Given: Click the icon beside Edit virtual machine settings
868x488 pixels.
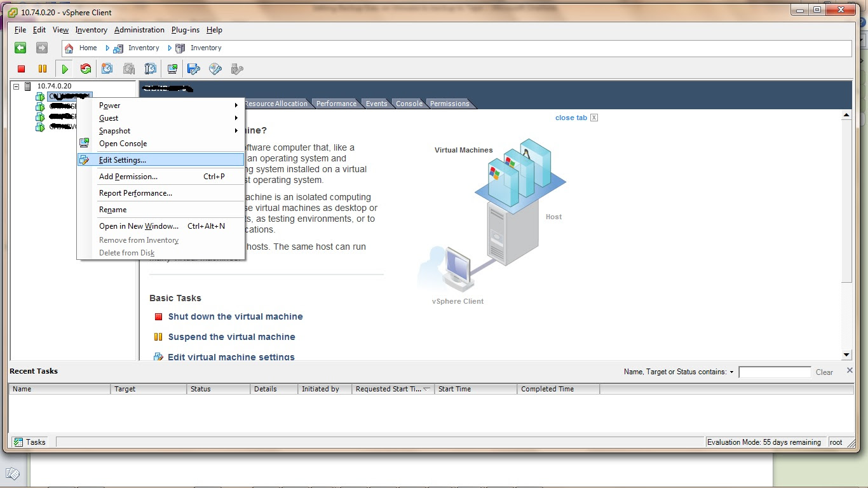Looking at the screenshot, I should (159, 357).
